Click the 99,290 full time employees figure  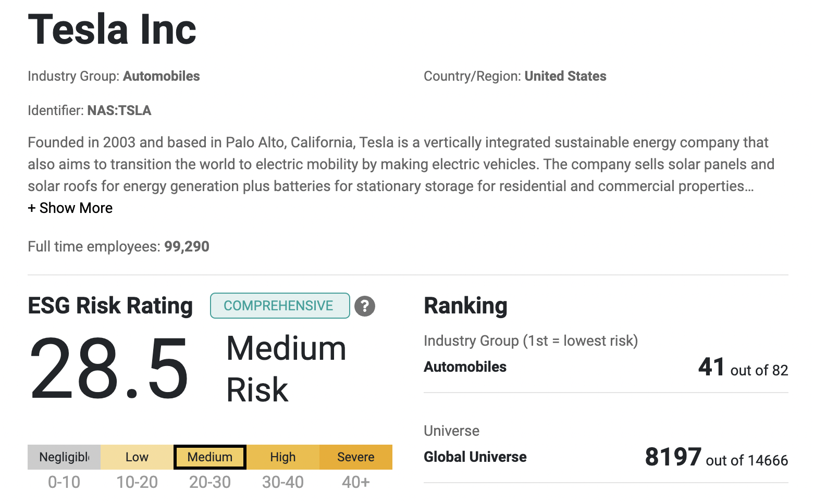click(x=187, y=247)
